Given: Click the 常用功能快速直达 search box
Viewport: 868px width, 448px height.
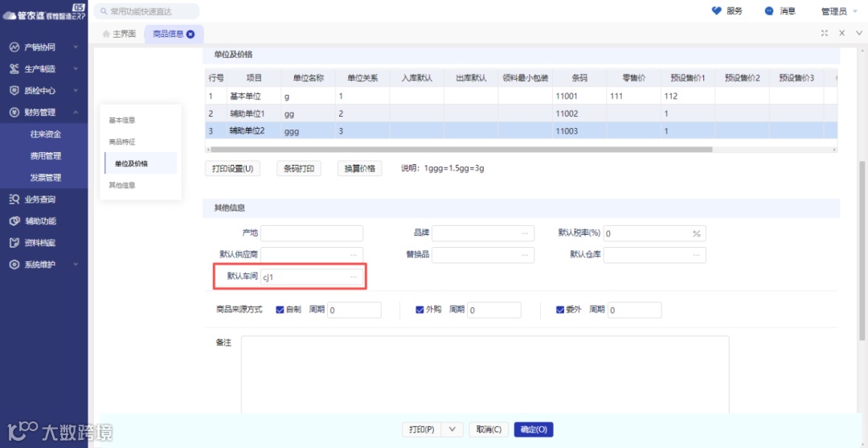Looking at the screenshot, I should point(146,11).
